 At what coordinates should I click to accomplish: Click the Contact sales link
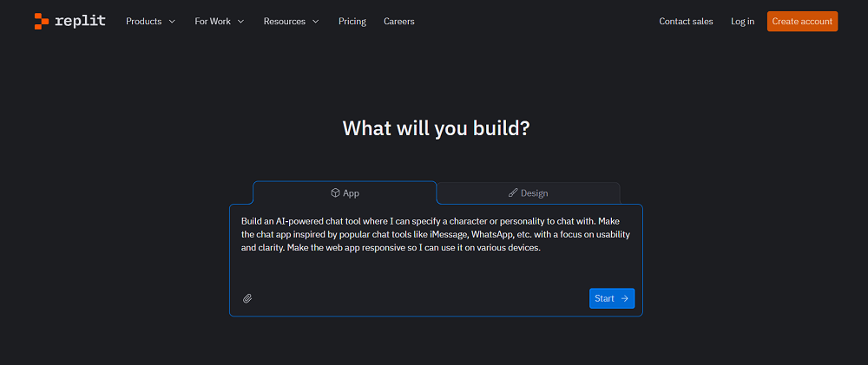click(x=686, y=22)
